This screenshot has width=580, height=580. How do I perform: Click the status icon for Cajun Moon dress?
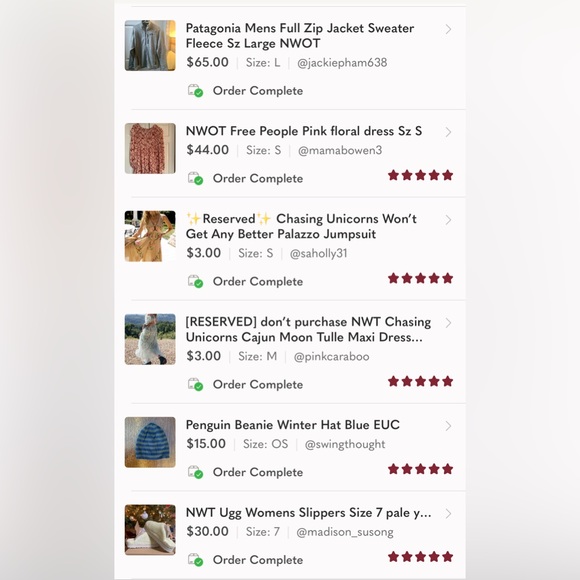click(x=195, y=384)
